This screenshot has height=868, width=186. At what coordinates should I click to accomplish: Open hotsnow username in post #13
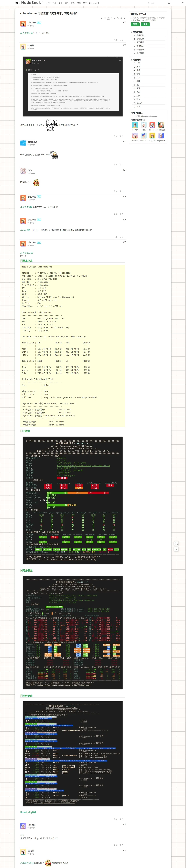[x=32, y=142]
